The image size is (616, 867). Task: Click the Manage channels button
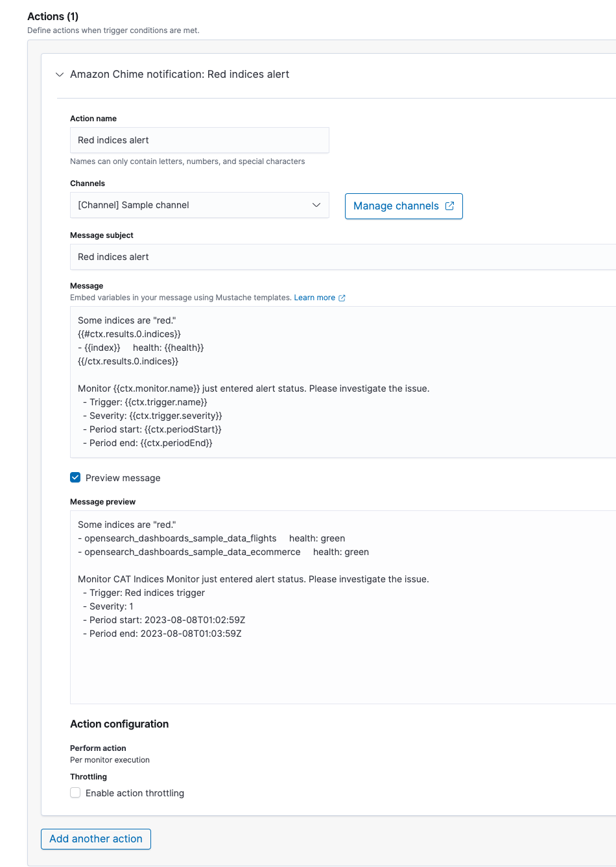coord(403,206)
